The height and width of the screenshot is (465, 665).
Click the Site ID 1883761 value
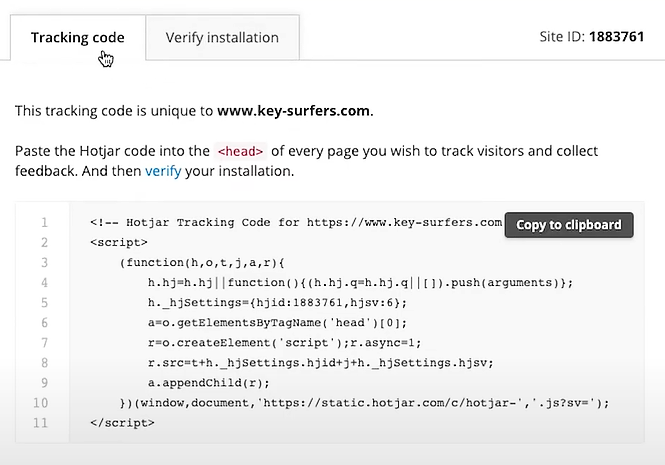[x=617, y=36]
